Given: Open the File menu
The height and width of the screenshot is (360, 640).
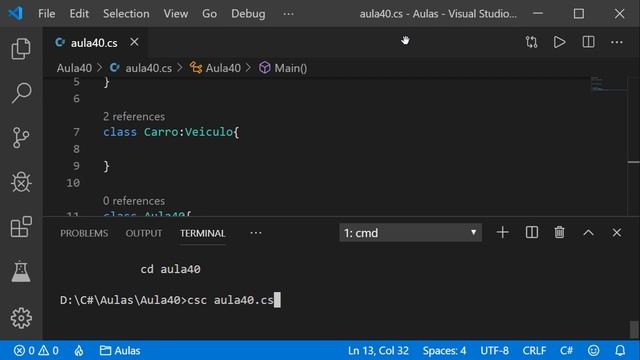Looking at the screenshot, I should (x=47, y=13).
